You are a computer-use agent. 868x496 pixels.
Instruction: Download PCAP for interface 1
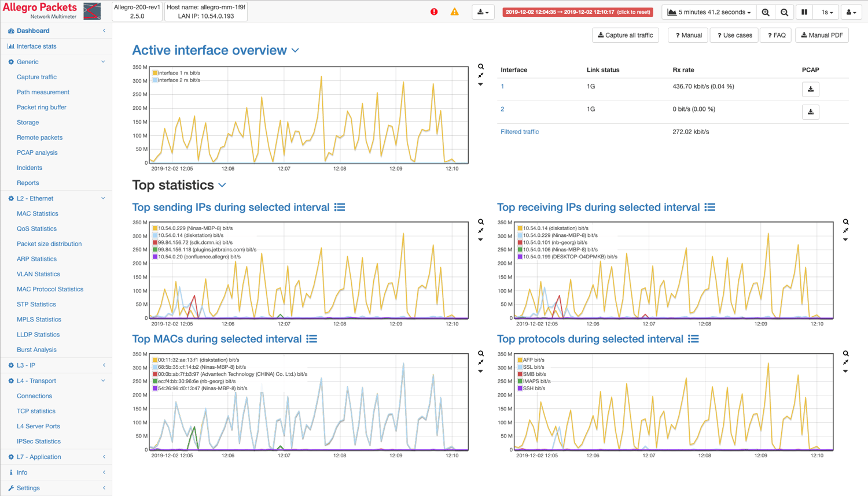[810, 89]
